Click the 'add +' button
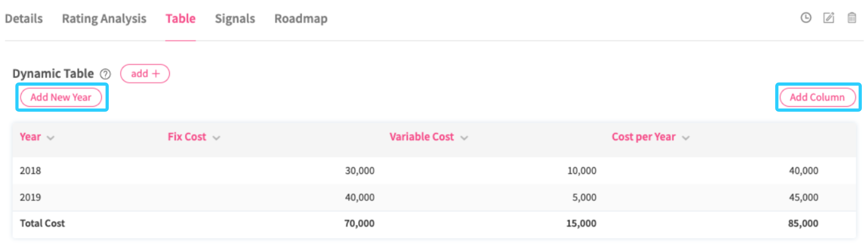 [145, 74]
